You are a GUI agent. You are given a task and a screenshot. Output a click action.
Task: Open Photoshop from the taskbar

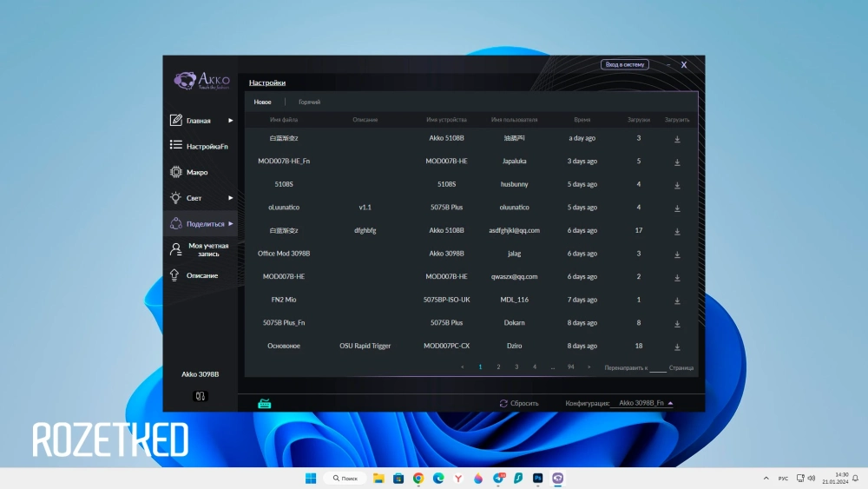pos(538,479)
